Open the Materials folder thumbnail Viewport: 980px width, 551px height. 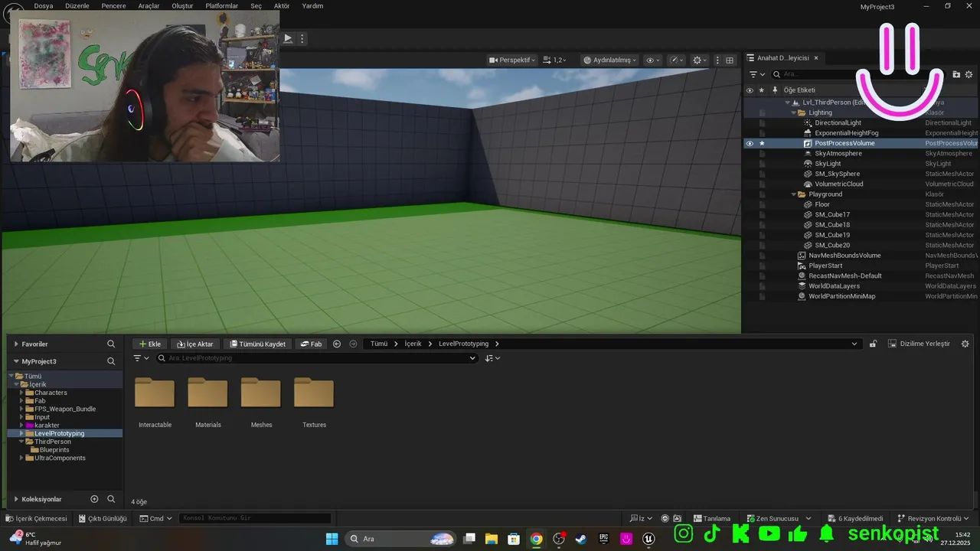207,393
